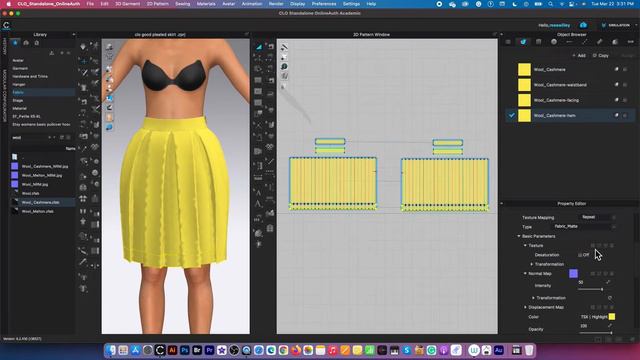Toggle the checkmark on Wool_Cashmere-hem row
Viewport: 640px width, 360px height.
pos(511,116)
